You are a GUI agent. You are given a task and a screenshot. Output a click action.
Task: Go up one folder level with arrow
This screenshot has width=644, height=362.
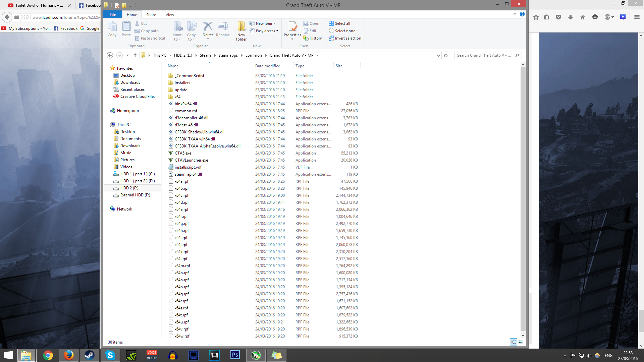pyautogui.click(x=135, y=55)
